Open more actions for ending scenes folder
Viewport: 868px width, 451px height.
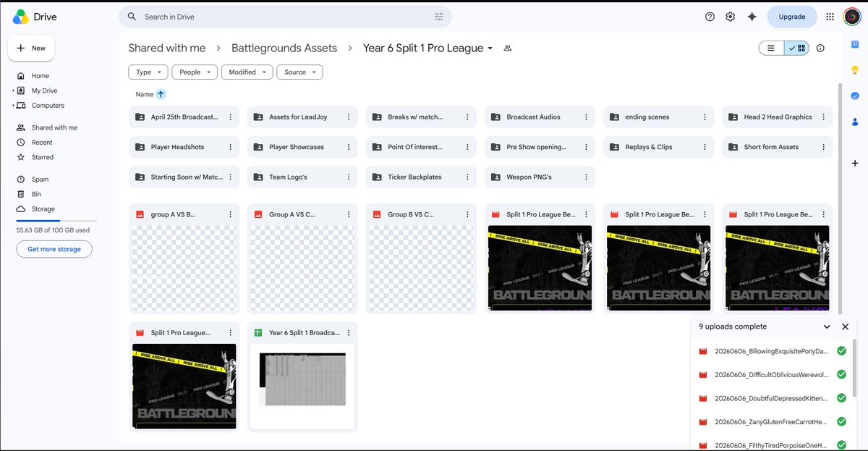click(x=705, y=117)
